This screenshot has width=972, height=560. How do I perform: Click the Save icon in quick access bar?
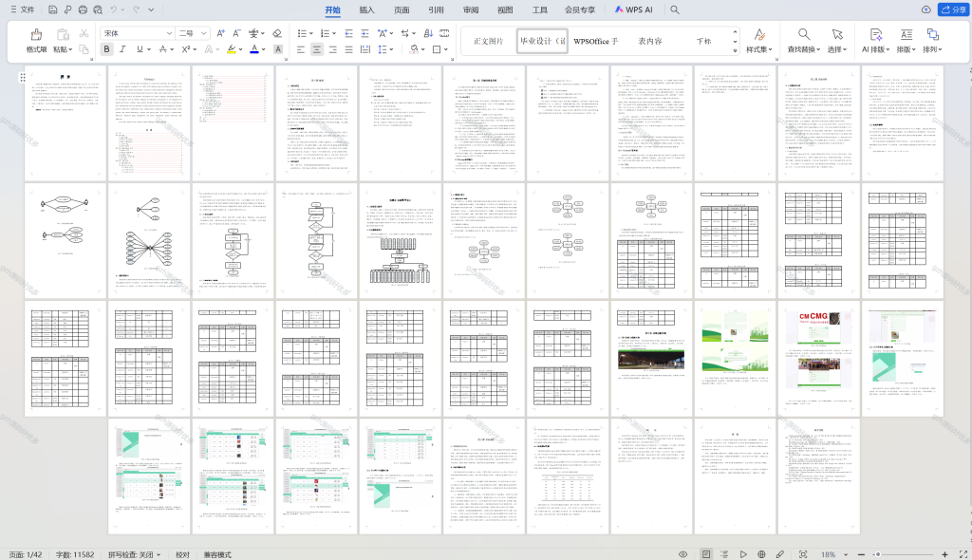tap(53, 9)
